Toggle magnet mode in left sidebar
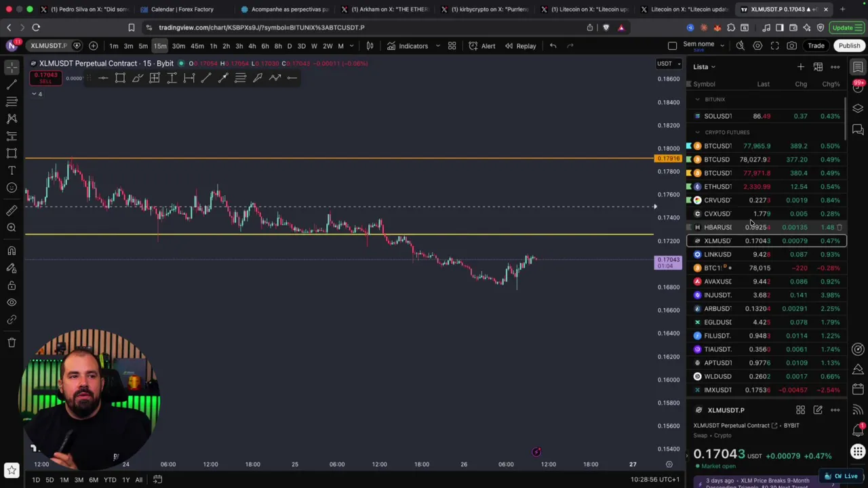 click(x=12, y=251)
